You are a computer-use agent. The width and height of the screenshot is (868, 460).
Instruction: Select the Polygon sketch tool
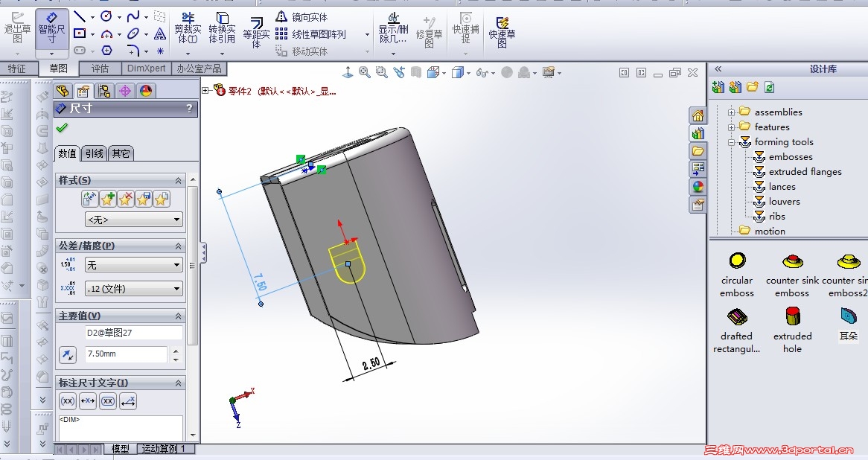click(x=107, y=51)
